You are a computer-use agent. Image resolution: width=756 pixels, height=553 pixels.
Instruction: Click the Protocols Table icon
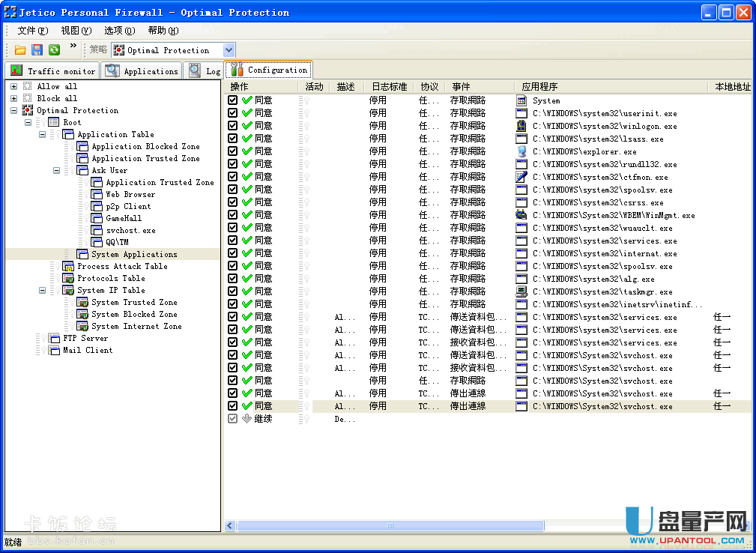click(x=68, y=278)
